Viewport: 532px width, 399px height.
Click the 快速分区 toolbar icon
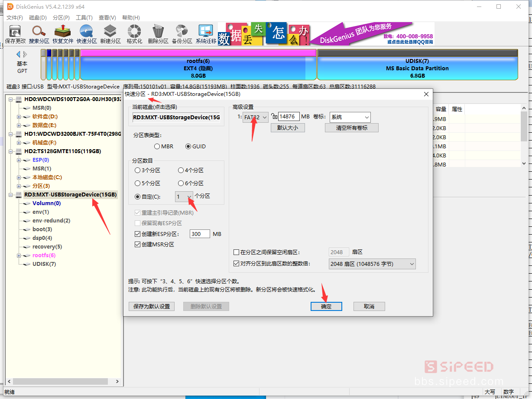tap(87, 34)
